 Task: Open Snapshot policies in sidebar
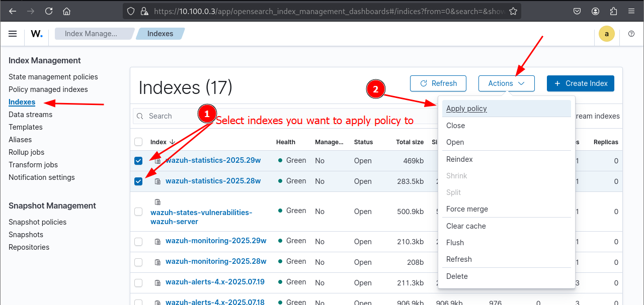click(x=37, y=222)
